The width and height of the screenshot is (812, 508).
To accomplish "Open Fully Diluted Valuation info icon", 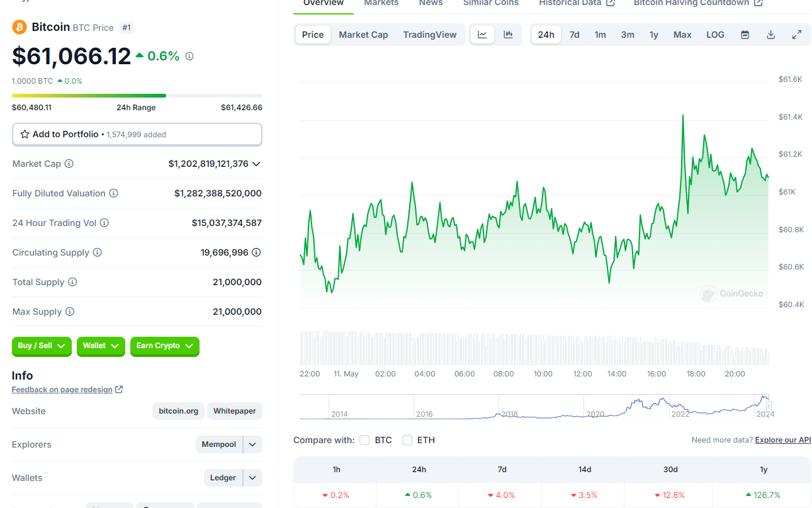I will click(x=114, y=193).
